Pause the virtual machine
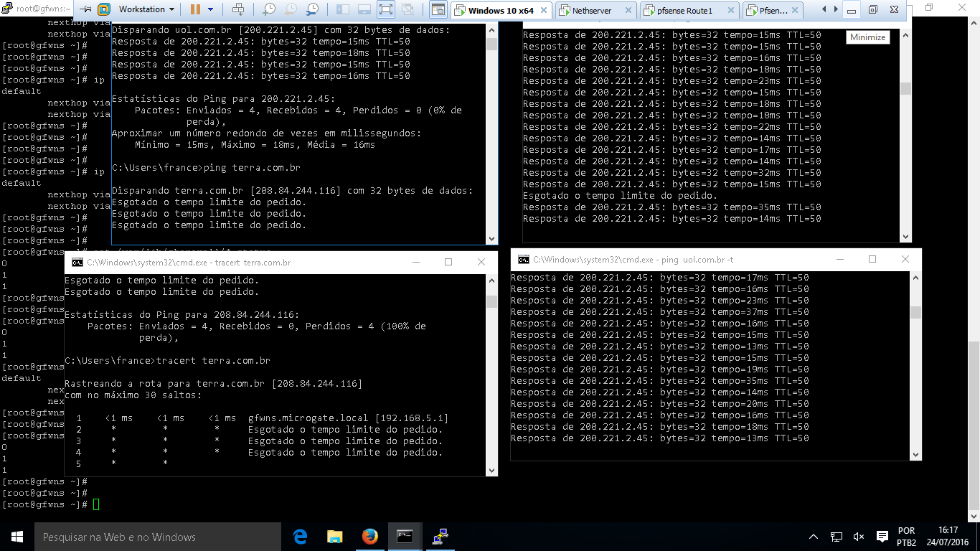Viewport: 980px width, 551px height. coord(195,9)
